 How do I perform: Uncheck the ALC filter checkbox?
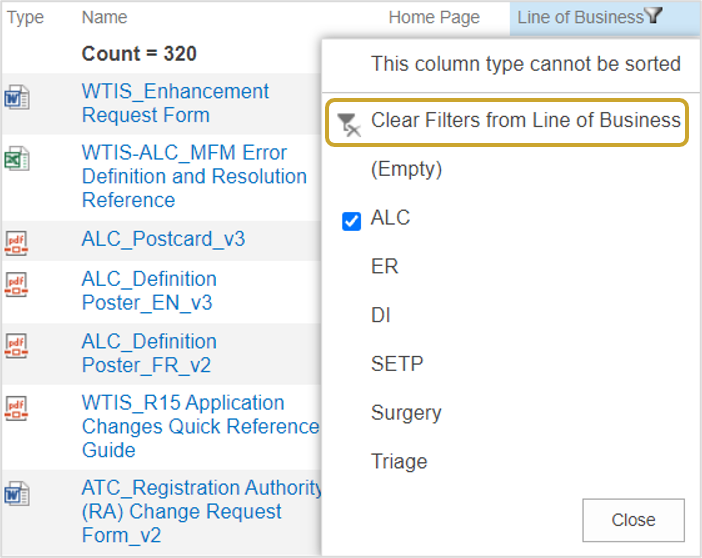[x=351, y=221]
